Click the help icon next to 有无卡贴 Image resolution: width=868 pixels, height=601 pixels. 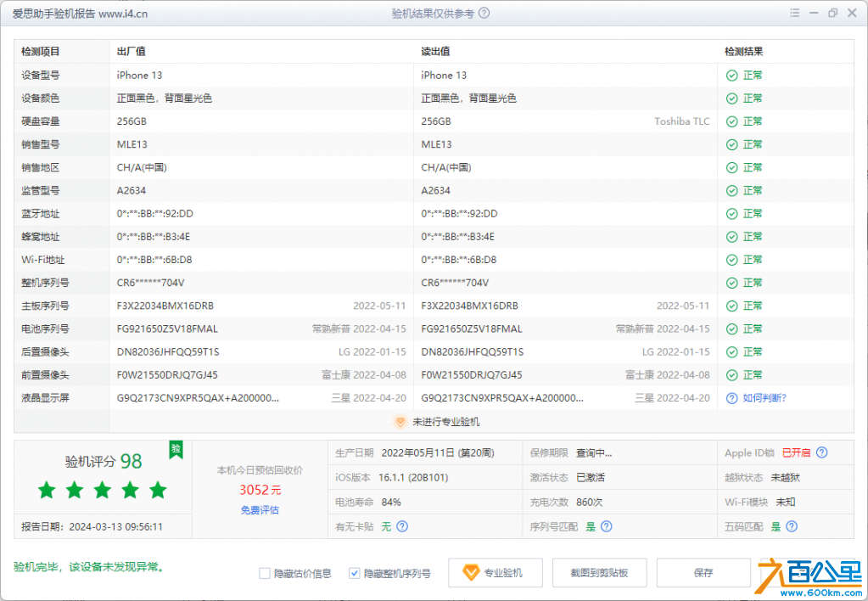pos(402,526)
